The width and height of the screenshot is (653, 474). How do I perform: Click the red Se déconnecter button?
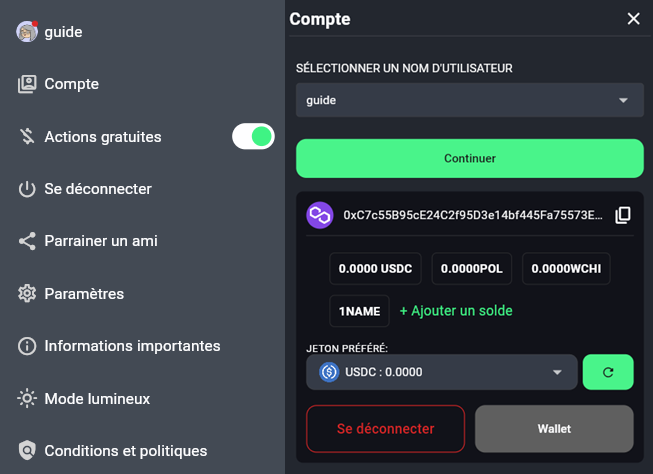(x=385, y=429)
